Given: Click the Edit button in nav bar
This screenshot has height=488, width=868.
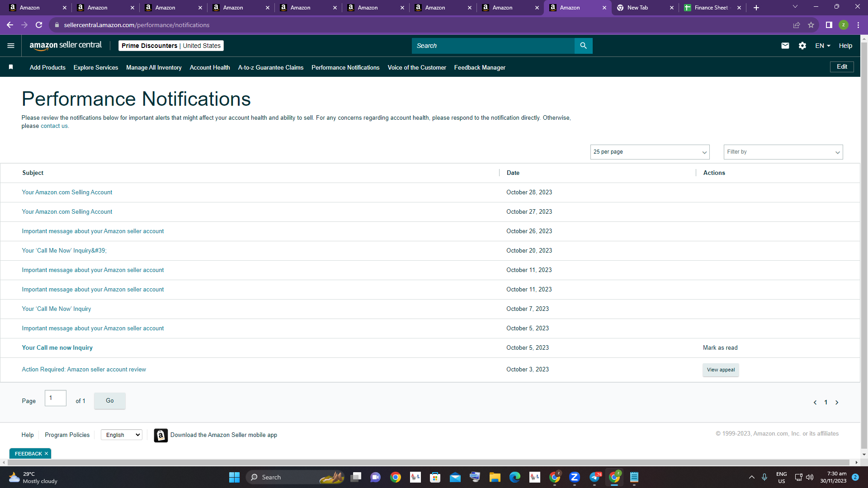Looking at the screenshot, I should tap(842, 66).
